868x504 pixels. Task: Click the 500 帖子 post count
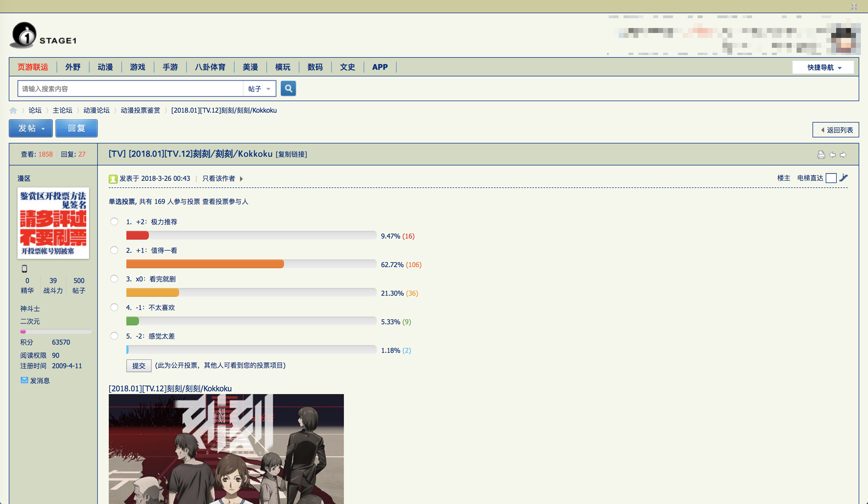[x=79, y=286]
